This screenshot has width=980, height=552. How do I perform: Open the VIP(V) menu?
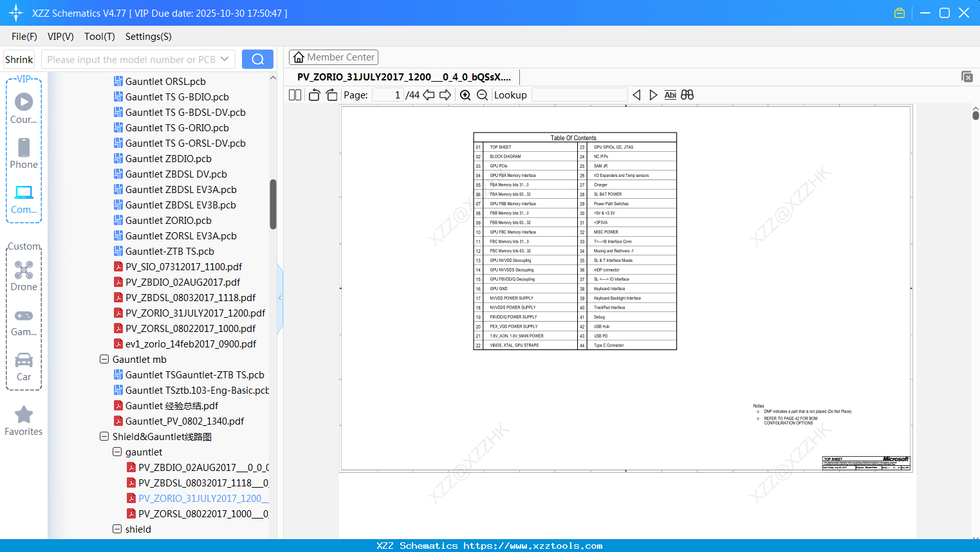coord(60,37)
